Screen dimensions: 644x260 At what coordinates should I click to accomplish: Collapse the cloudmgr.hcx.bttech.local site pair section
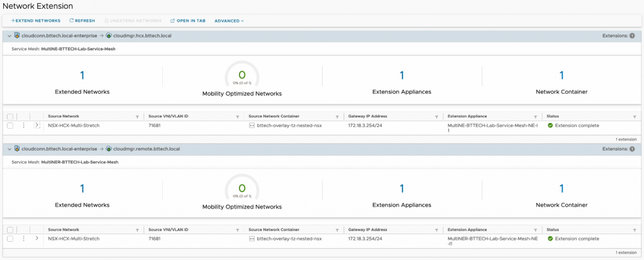[9, 36]
